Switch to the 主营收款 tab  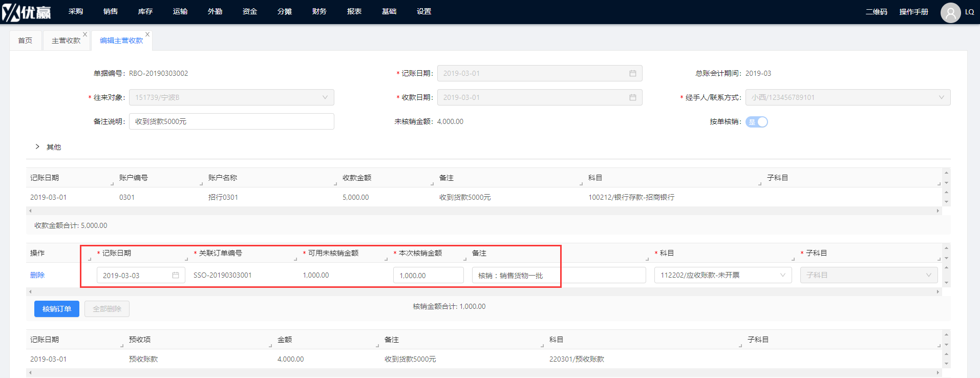coord(66,40)
